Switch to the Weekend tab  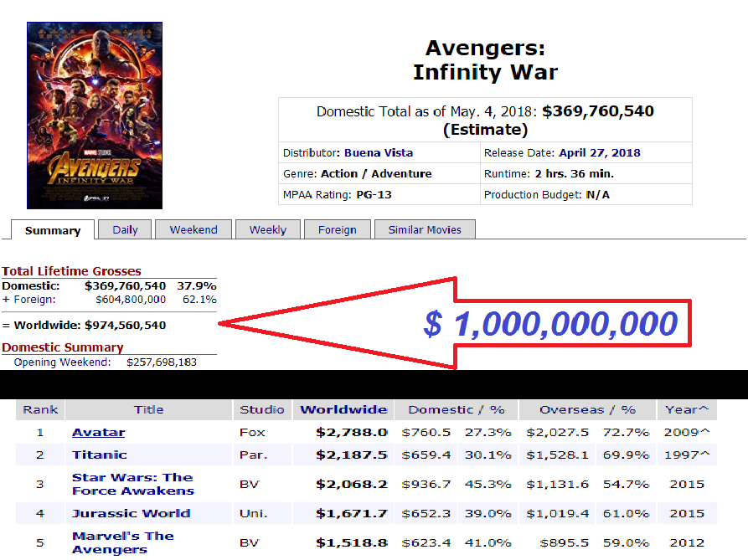pyautogui.click(x=193, y=229)
